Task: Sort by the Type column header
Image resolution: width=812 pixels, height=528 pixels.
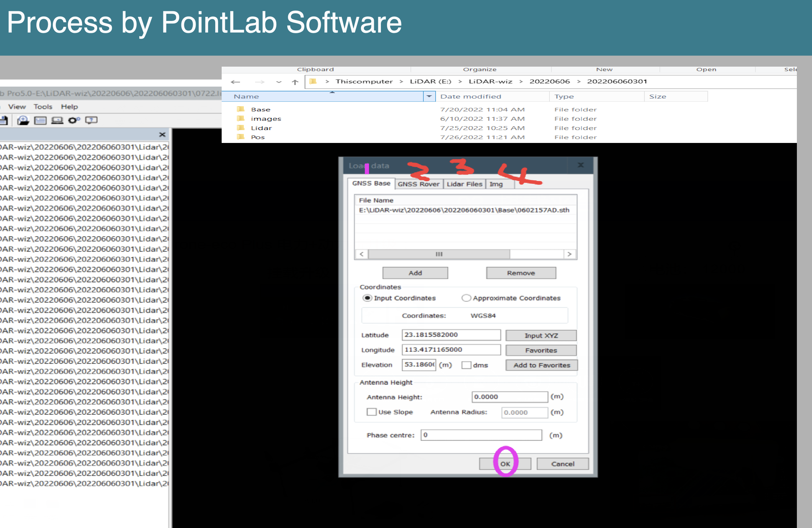Action: [597, 96]
